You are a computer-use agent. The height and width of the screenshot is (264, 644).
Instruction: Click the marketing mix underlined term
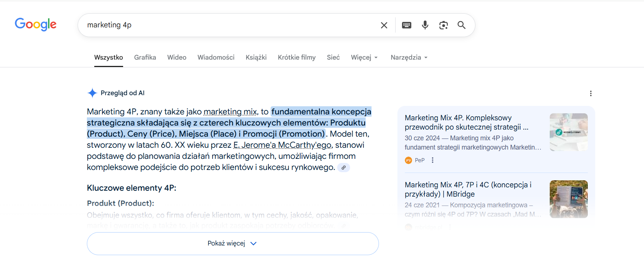[230, 111]
